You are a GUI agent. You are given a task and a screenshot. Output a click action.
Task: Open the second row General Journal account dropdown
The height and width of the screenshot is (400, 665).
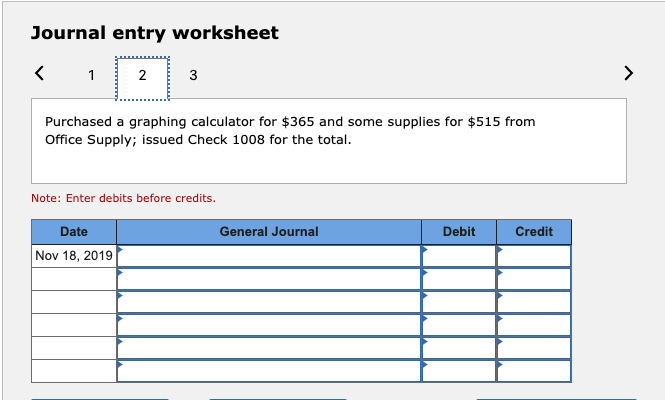pos(269,279)
